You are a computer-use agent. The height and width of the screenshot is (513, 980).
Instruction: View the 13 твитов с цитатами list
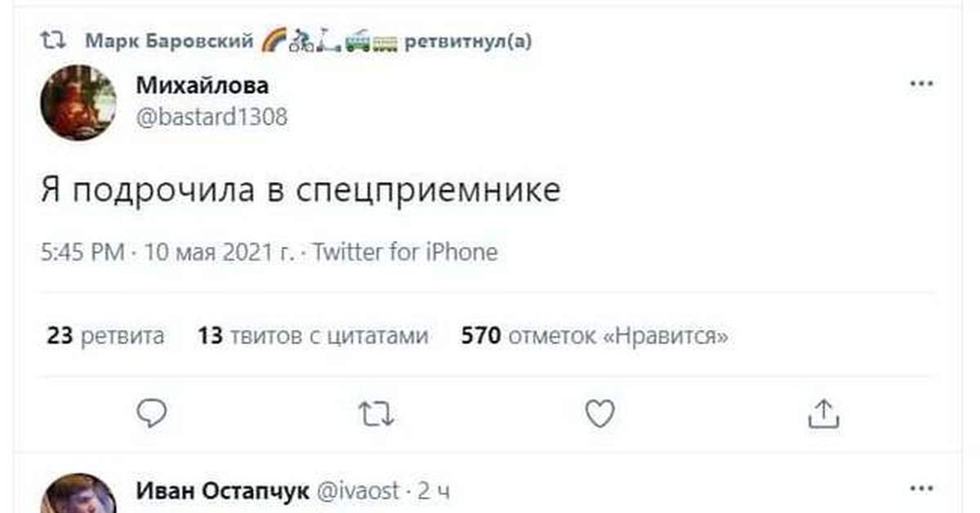pyautogui.click(x=313, y=336)
